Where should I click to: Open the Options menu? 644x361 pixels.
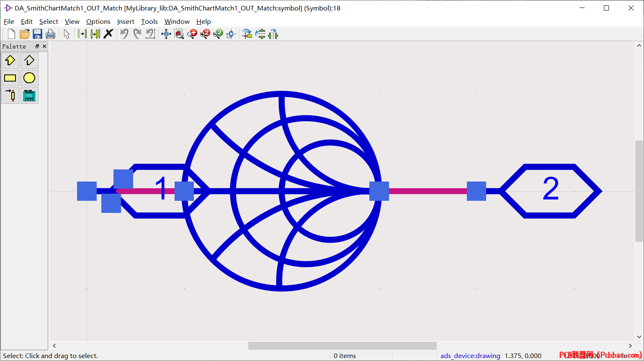pos(98,22)
